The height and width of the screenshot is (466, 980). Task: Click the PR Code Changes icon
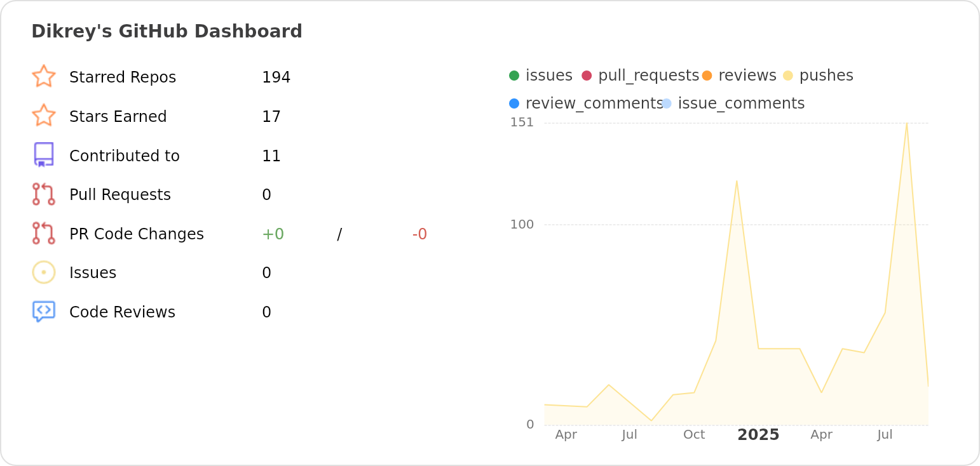click(44, 234)
